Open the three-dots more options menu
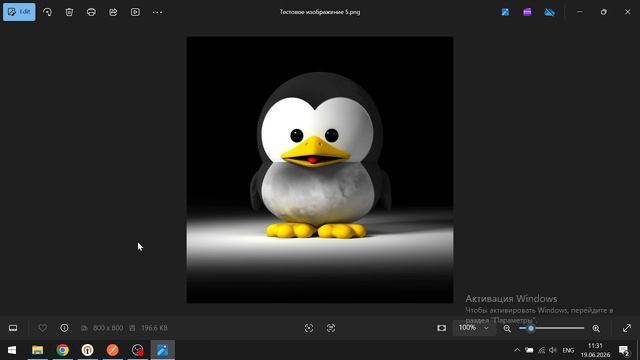 pos(157,12)
